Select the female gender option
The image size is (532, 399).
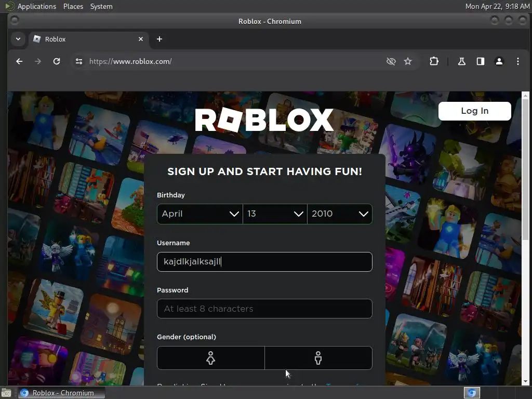211,358
